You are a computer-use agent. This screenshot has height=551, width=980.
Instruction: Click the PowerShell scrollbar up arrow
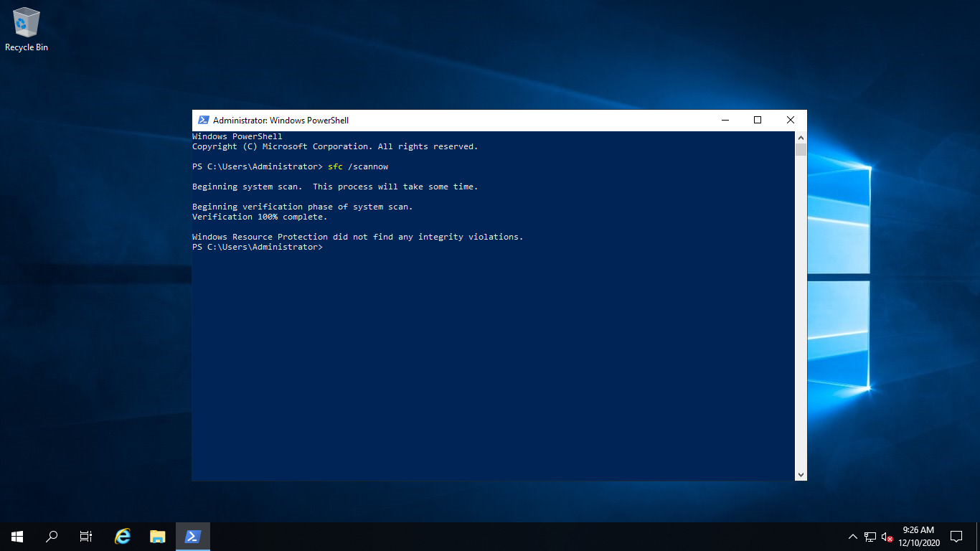801,137
